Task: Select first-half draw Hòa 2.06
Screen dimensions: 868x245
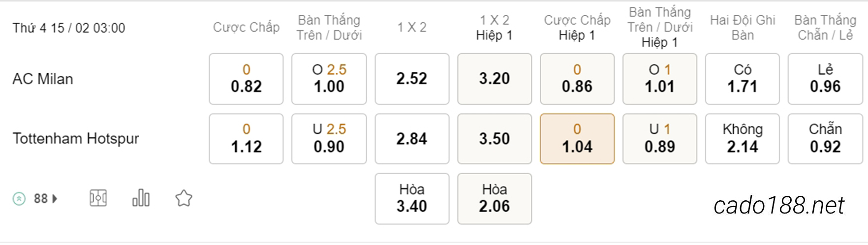Action: tap(495, 199)
